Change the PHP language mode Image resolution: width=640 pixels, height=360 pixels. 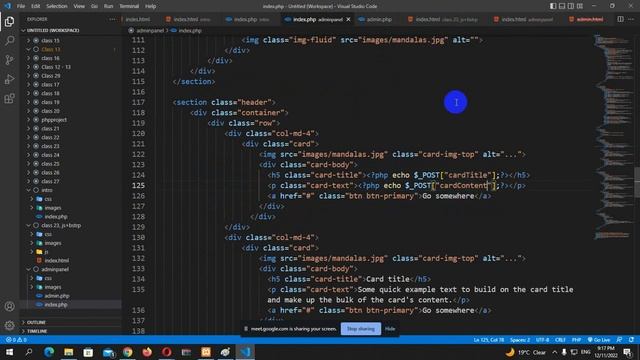click(576, 340)
